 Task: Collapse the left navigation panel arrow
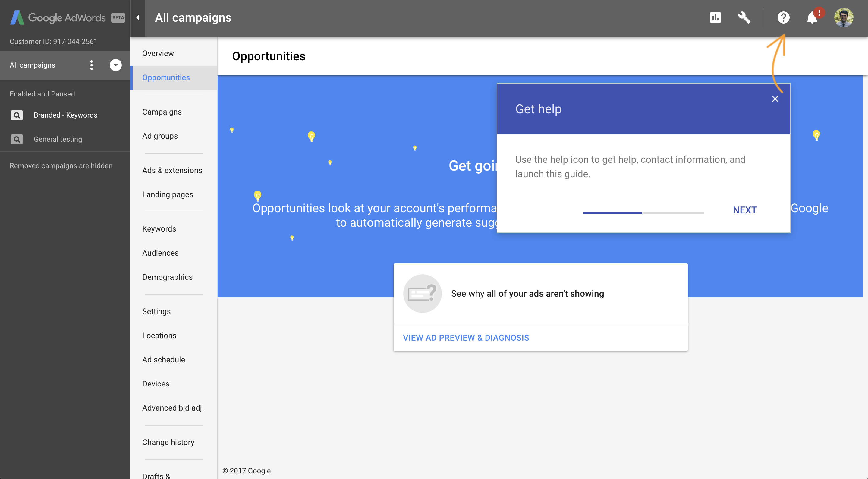coord(138,17)
